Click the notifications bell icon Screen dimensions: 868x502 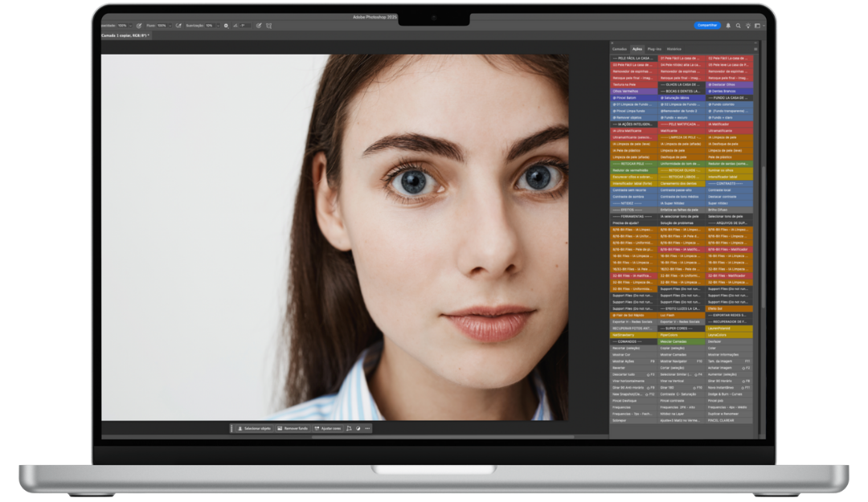[x=728, y=26]
